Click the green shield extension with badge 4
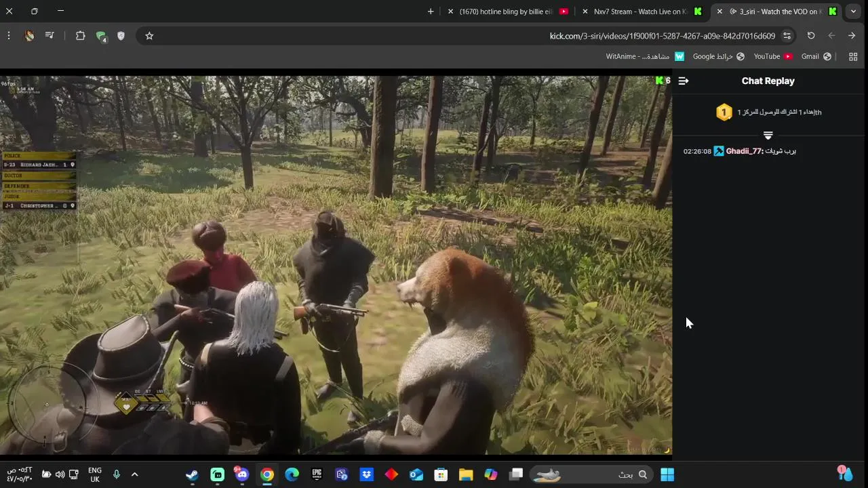The width and height of the screenshot is (868, 488). 101,36
